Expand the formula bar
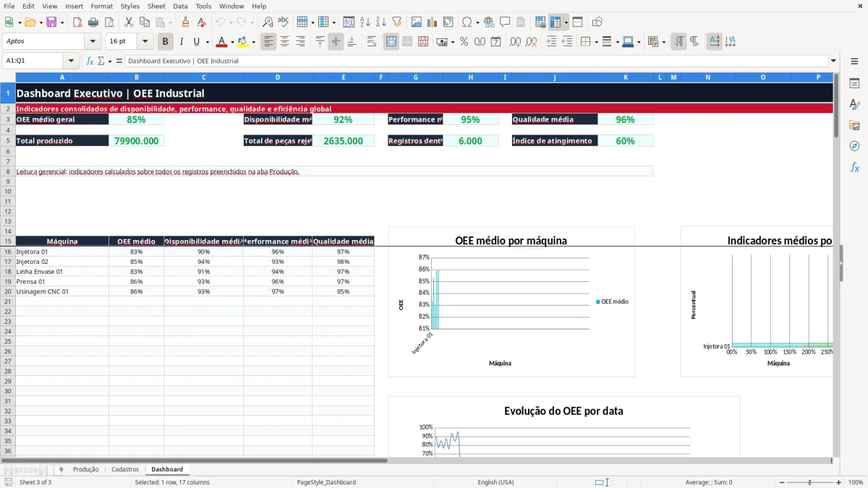This screenshot has width=868, height=488. pyautogui.click(x=833, y=61)
